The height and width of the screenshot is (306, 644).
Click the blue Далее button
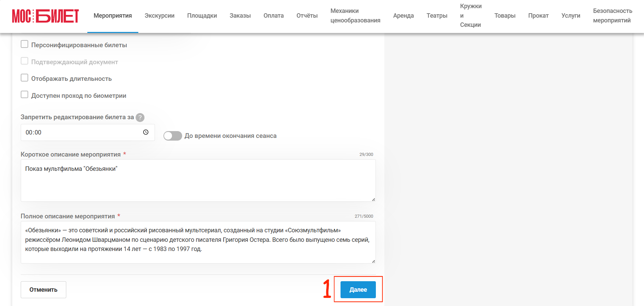(x=358, y=290)
